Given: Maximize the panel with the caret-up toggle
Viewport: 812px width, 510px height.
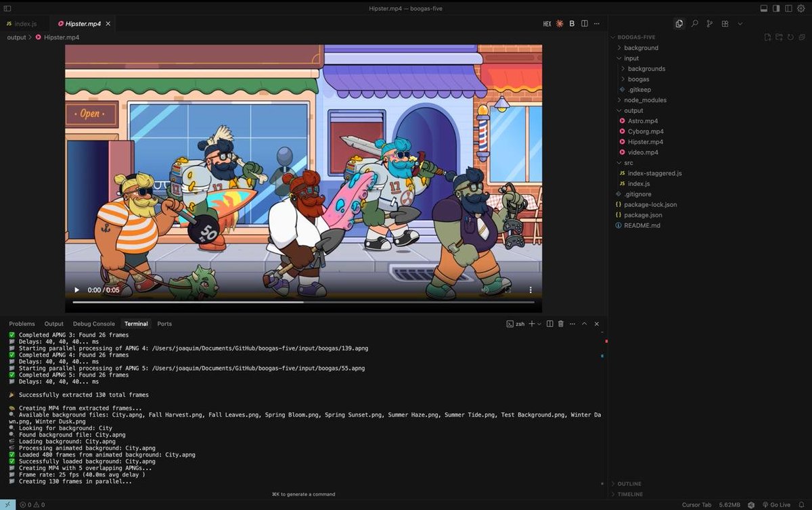Looking at the screenshot, I should pyautogui.click(x=584, y=323).
